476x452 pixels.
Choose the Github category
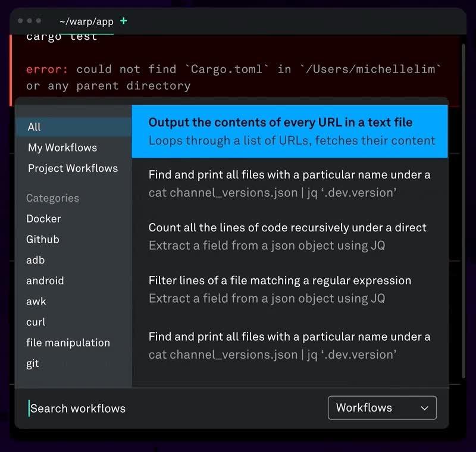[43, 239]
